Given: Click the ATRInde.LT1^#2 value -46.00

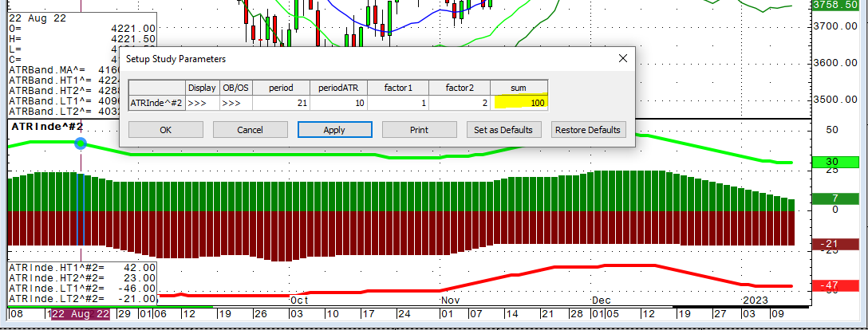Looking at the screenshot, I should click(x=136, y=289).
